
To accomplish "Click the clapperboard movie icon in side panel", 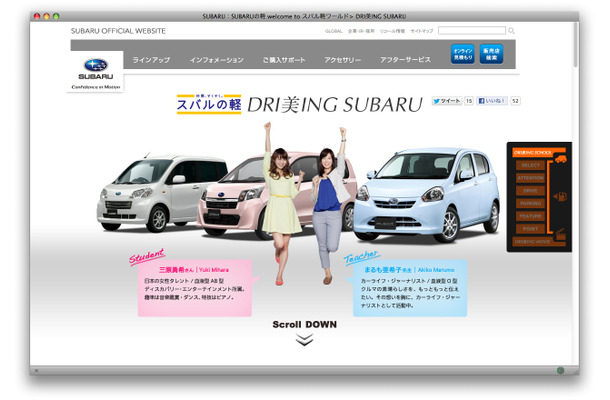I will tap(561, 235).
